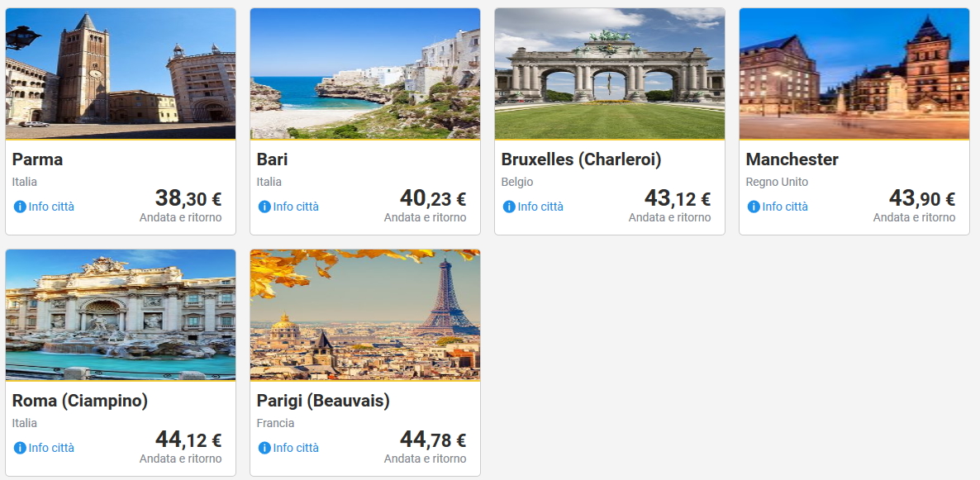Open the Parma destination title
This screenshot has width=980, height=480.
click(38, 159)
